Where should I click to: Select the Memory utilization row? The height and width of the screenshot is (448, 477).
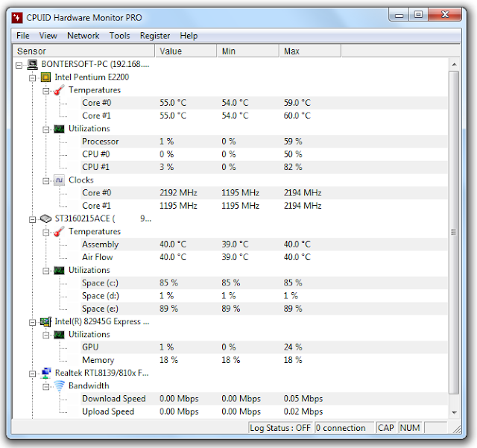click(x=264, y=360)
